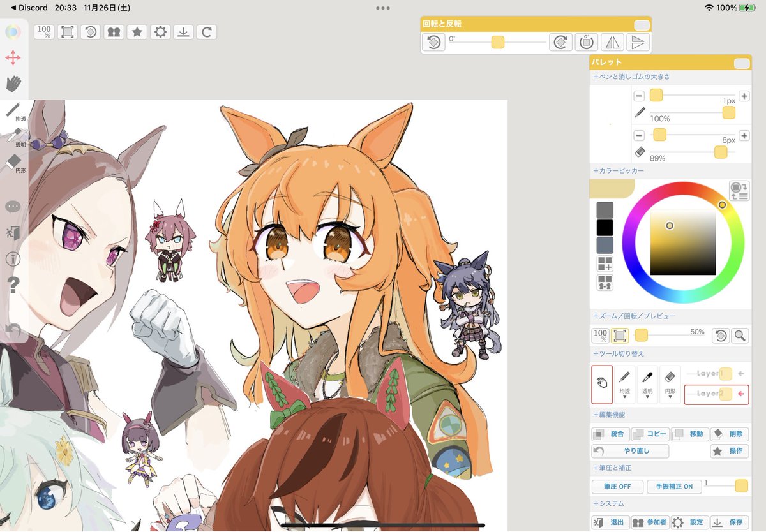Screen dimensions: 766x532
Task: Collapse the カラーピッカー section
Action: (619, 171)
